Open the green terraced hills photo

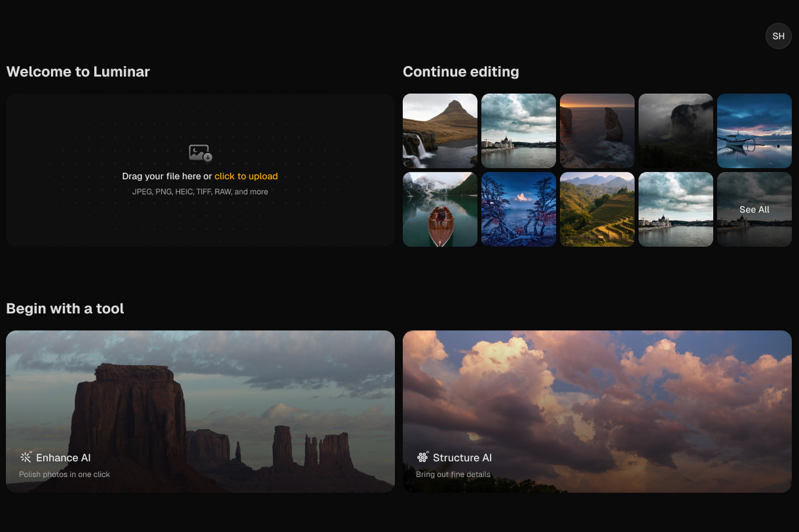coord(597,209)
